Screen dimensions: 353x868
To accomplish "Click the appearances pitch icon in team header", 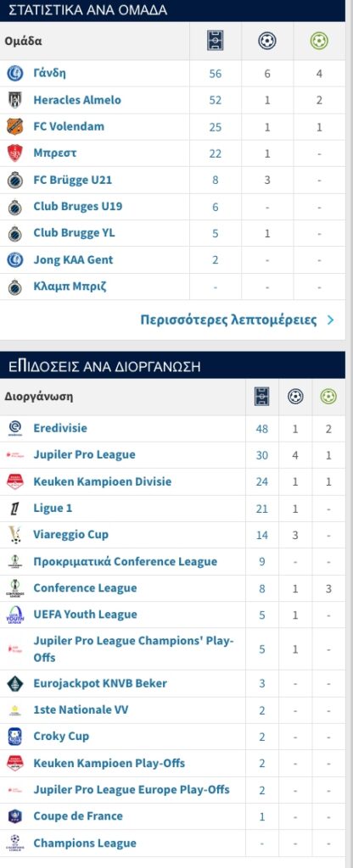I will click(x=216, y=41).
